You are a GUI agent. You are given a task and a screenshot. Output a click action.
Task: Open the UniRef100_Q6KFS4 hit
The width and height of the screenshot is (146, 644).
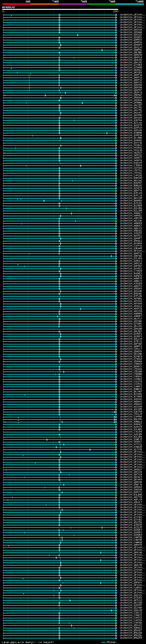coord(131,75)
